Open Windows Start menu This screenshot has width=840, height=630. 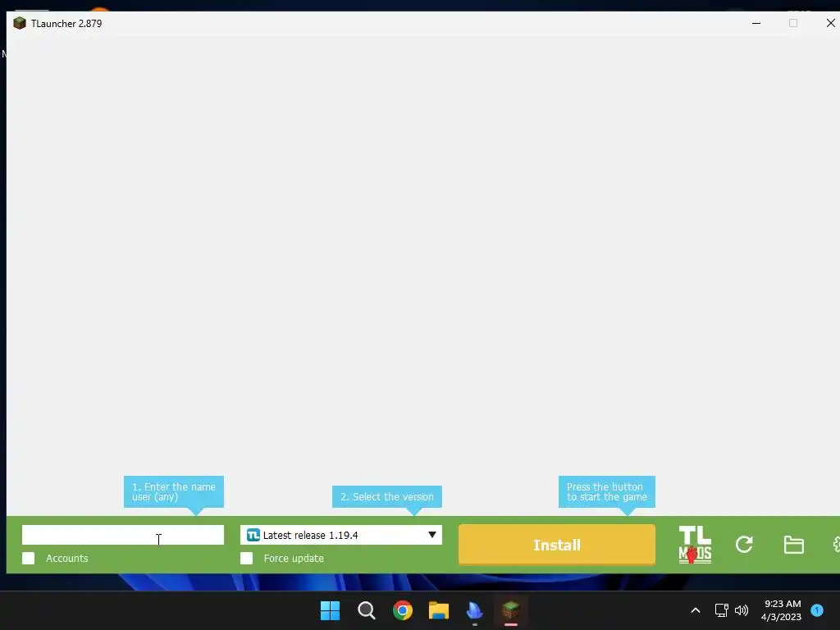(330, 610)
